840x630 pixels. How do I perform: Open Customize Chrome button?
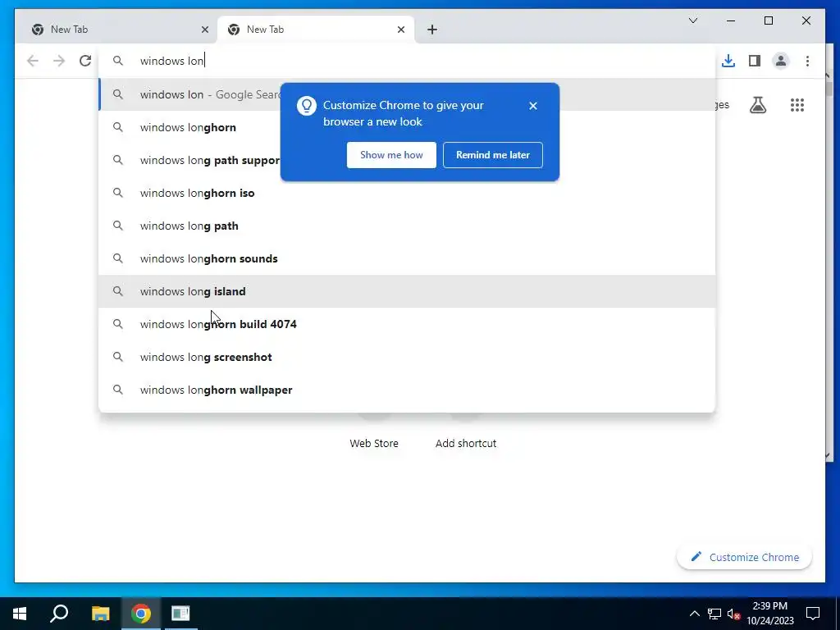744,557
